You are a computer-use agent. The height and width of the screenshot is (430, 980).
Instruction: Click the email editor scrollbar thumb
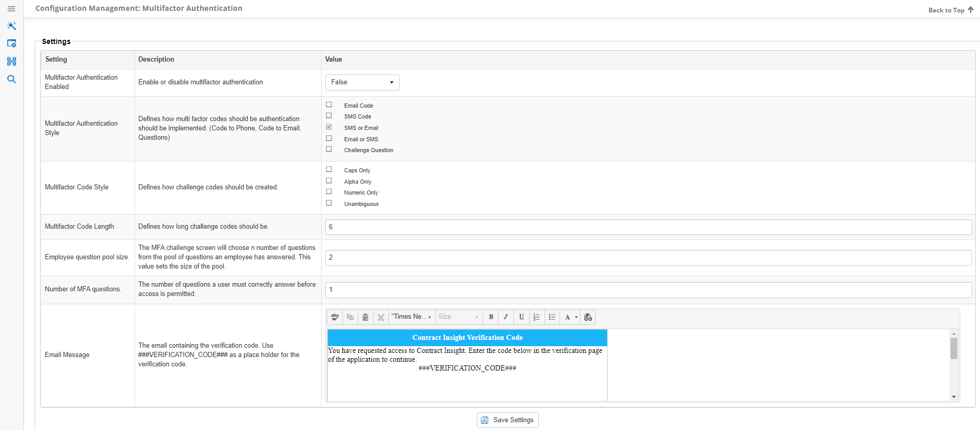point(954,348)
